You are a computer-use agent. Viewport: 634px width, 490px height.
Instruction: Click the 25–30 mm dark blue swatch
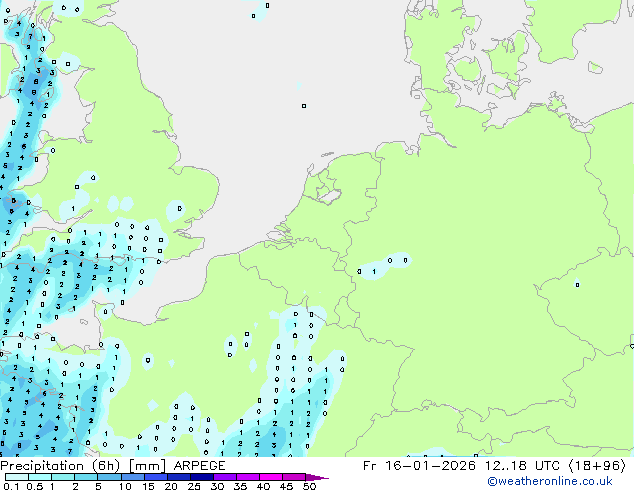click(x=201, y=477)
